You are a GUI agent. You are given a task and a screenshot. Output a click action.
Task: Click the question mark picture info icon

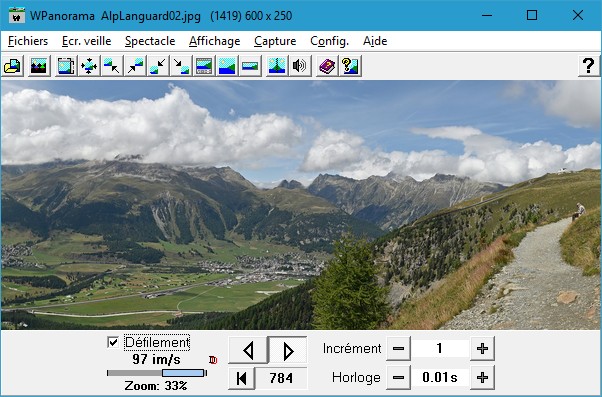click(350, 66)
